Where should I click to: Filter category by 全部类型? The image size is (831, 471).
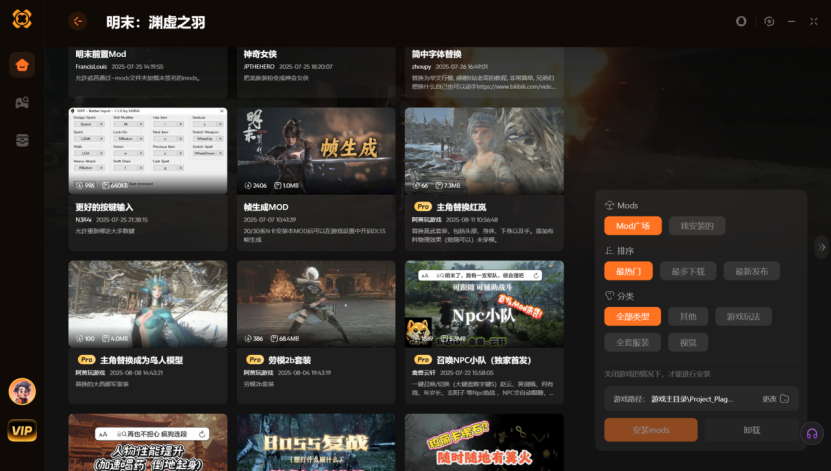point(633,316)
